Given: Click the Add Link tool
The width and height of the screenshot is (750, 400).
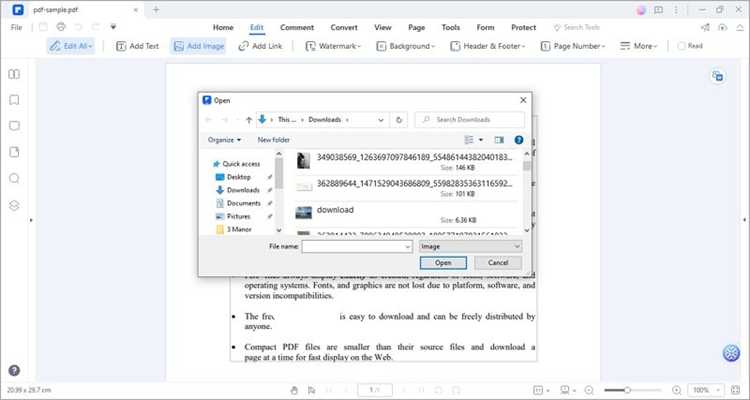Looking at the screenshot, I should [x=261, y=46].
